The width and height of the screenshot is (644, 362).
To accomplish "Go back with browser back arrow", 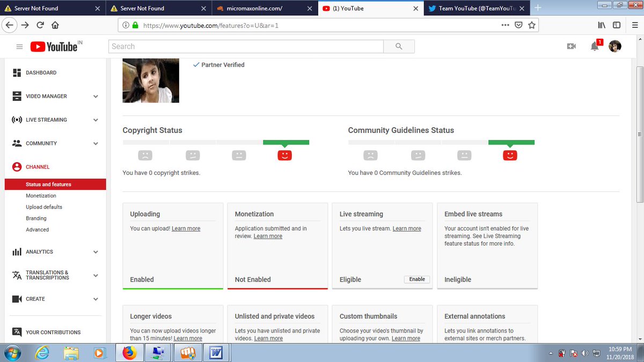I will (x=10, y=25).
